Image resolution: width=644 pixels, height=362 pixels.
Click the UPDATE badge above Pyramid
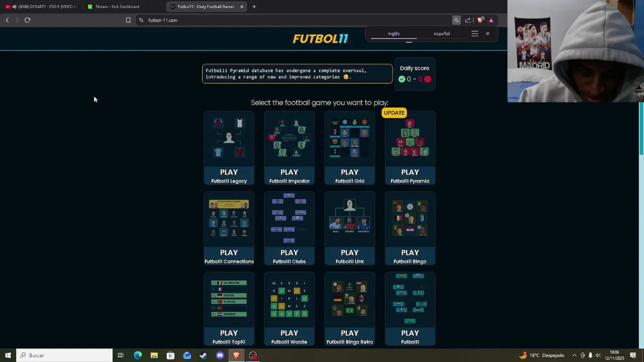[394, 113]
